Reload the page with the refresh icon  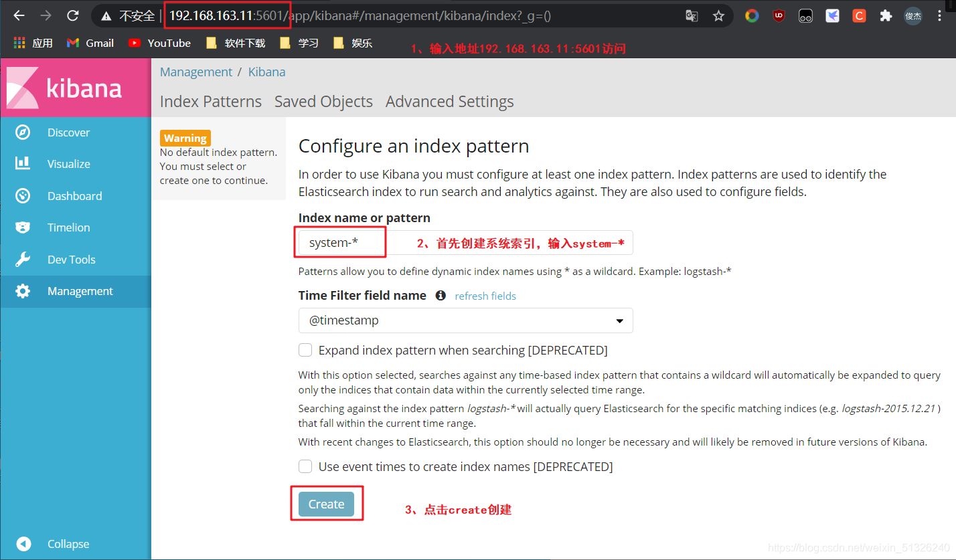(x=73, y=15)
